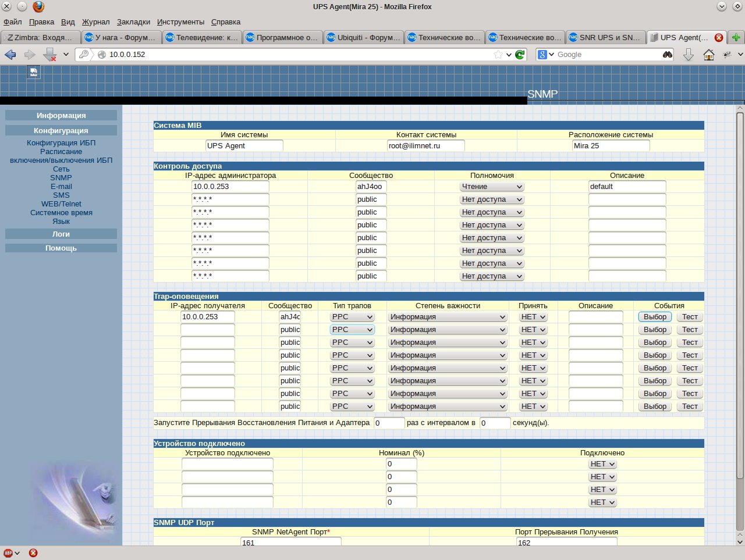Open the Чтение permissions dropdown
Screen dimensions: 745x560
point(492,187)
